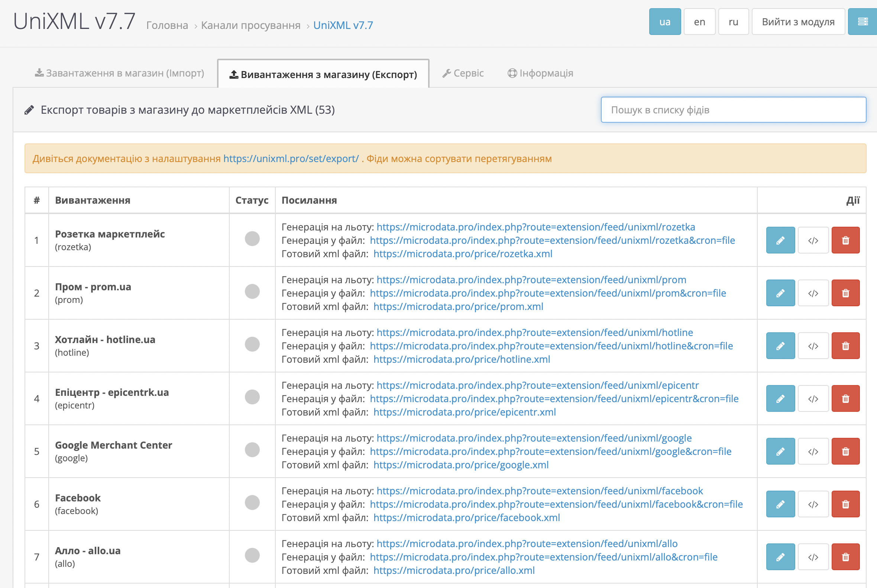Toggle status of Google Merchant Center feed
This screenshot has width=877, height=588.
coord(252,450)
